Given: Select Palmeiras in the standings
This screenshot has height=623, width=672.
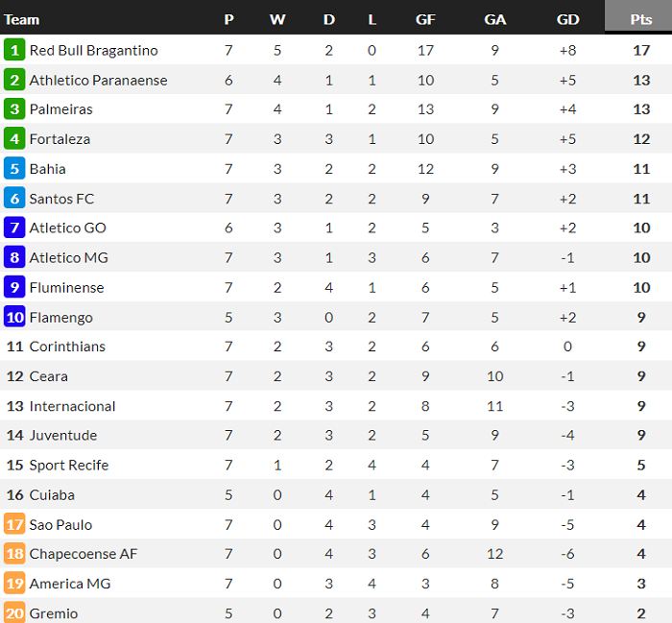Looking at the screenshot, I should point(61,109).
